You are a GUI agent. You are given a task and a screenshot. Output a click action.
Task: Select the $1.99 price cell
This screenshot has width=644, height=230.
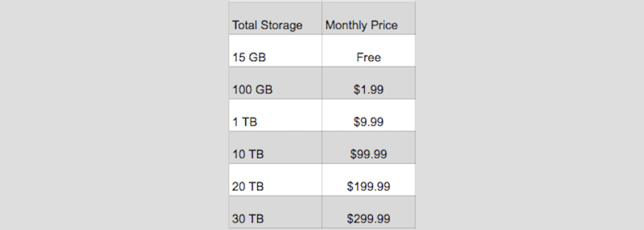pyautogui.click(x=369, y=83)
